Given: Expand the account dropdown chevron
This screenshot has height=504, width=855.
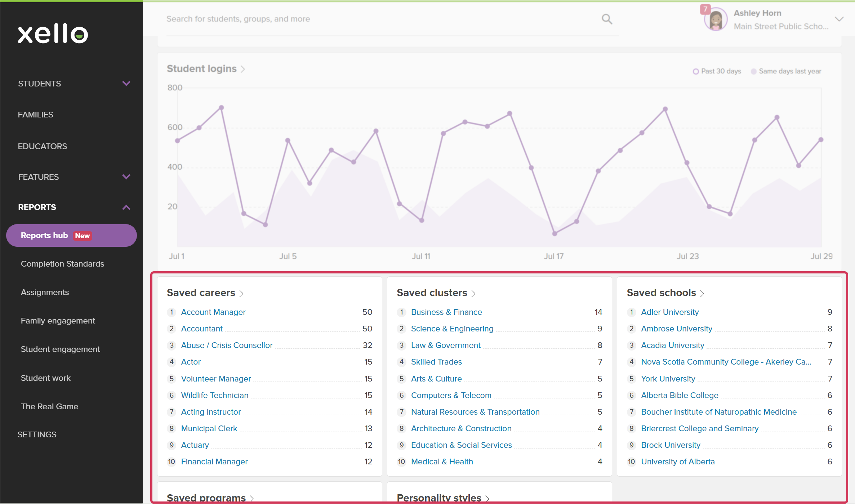Looking at the screenshot, I should tap(839, 19).
